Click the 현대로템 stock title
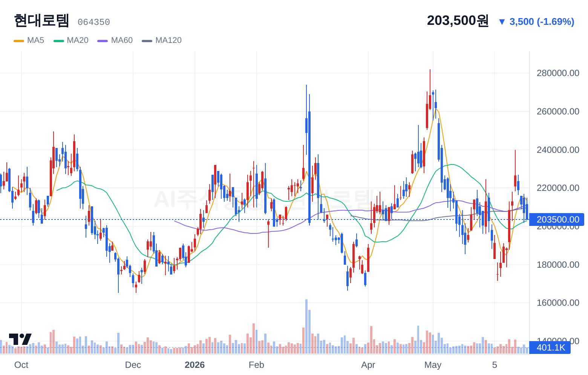588x375 pixels. click(41, 20)
